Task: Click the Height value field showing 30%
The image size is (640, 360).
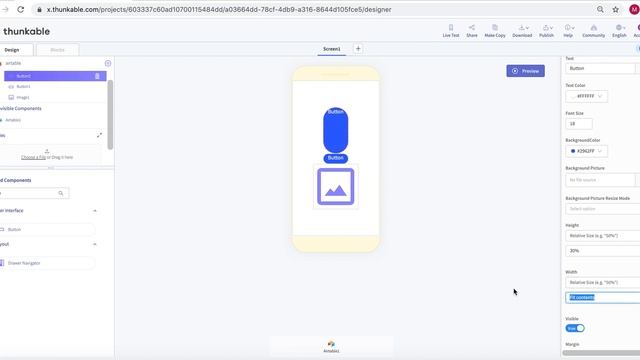Action: point(603,251)
